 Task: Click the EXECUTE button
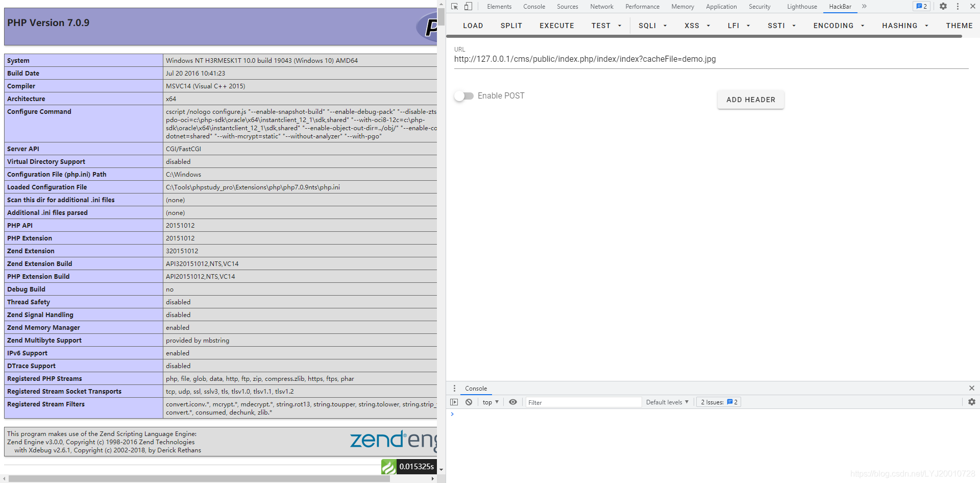coord(557,26)
